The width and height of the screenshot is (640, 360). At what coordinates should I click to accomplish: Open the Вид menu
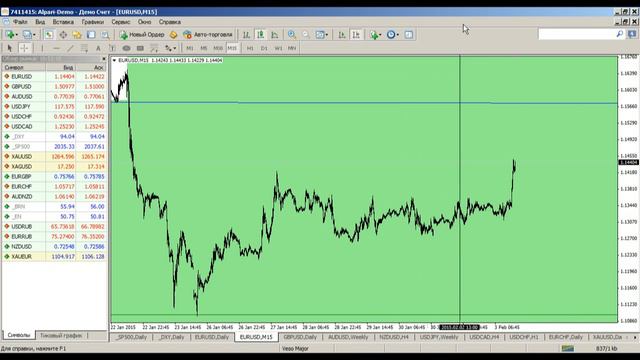coord(40,22)
